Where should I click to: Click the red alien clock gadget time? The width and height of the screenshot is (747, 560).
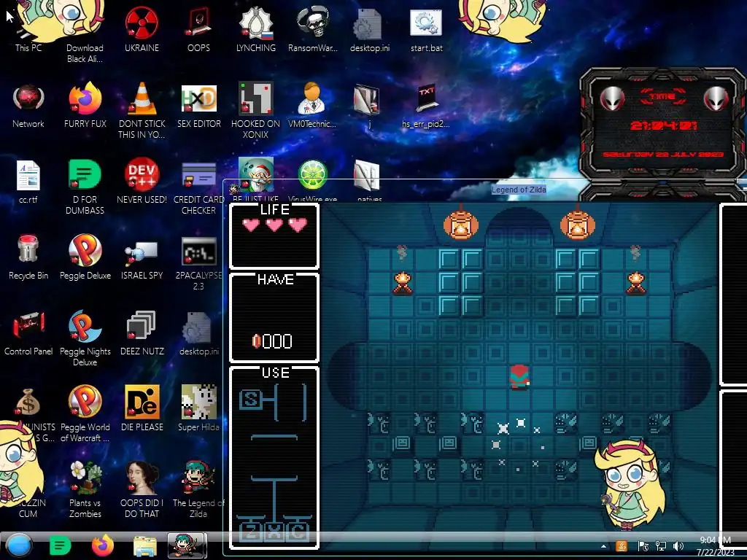(x=663, y=125)
